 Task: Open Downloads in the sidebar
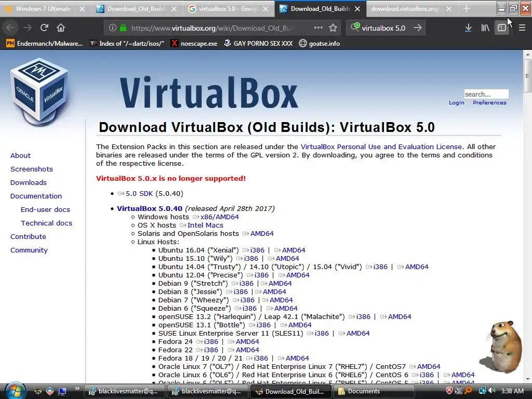(x=29, y=182)
